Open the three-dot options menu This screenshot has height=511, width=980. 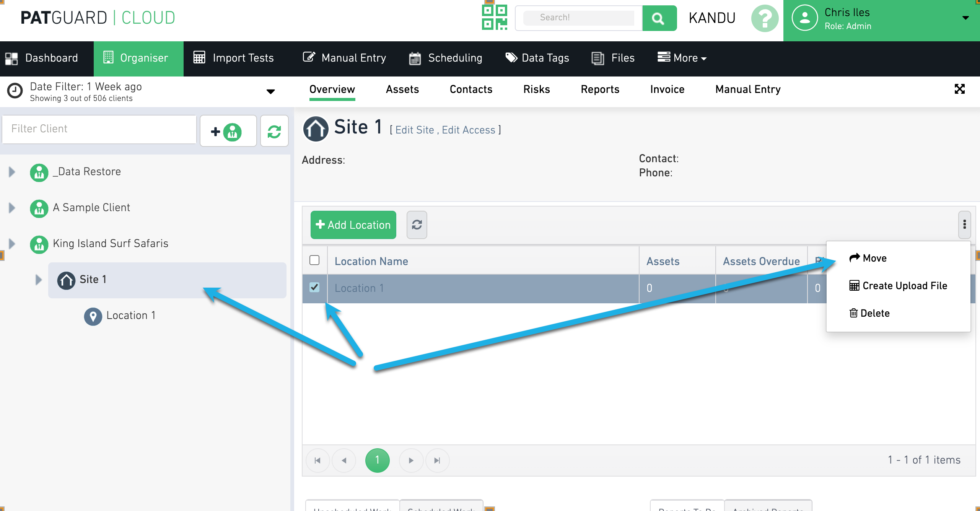[964, 225]
